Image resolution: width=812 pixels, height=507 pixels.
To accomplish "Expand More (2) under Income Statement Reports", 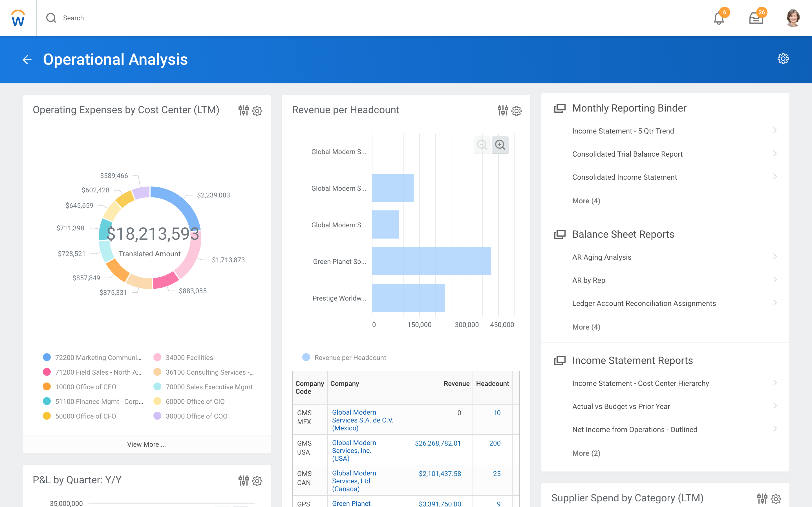I will pos(586,453).
